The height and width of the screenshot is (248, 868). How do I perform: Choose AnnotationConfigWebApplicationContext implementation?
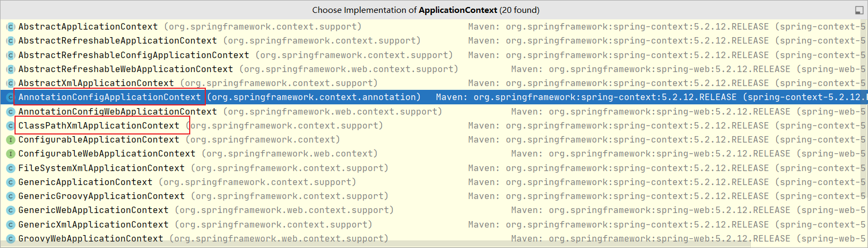coord(117,112)
